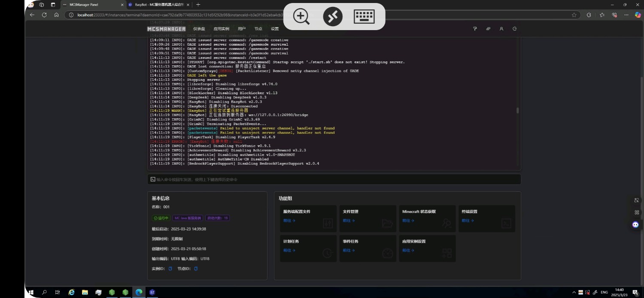Click the theme paint-roller icon in header
Image resolution: width=644 pixels, height=298 pixels.
[475, 29]
